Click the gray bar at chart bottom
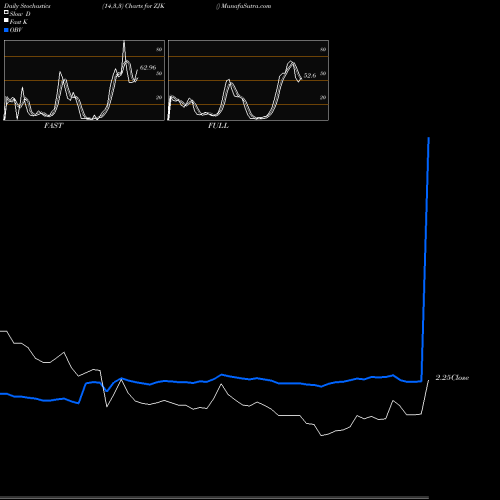Screen dimensions: 500x500 (214, 497)
